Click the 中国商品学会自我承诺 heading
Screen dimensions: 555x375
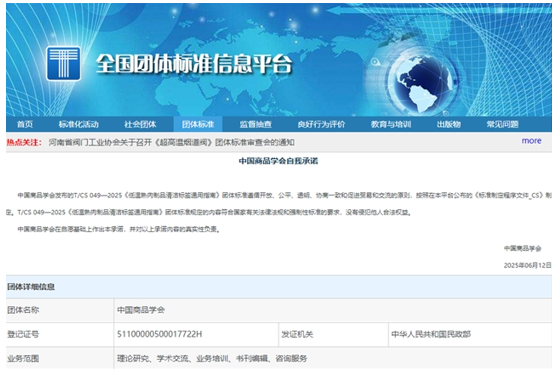tap(278, 161)
